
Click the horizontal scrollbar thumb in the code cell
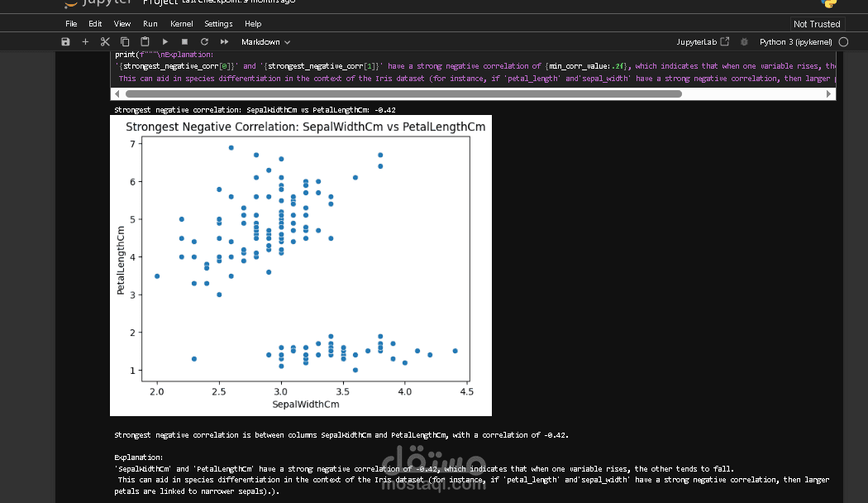[x=403, y=93]
